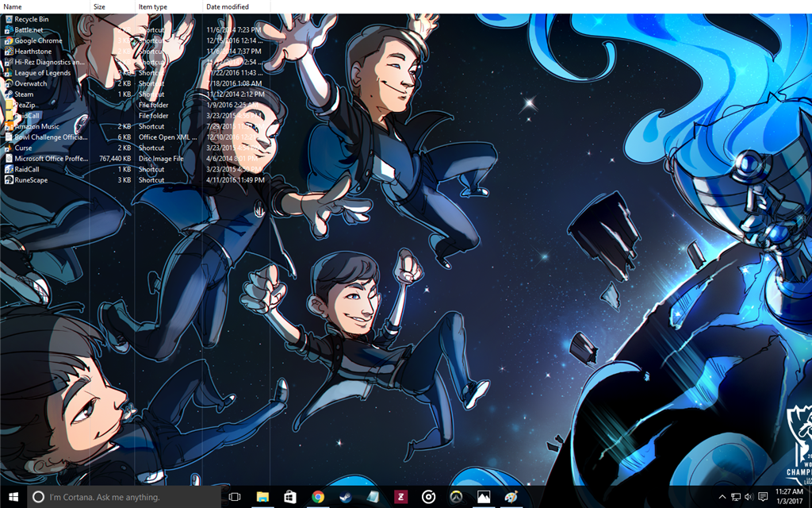
Task: Click the volume speaker tray icon
Action: click(749, 497)
